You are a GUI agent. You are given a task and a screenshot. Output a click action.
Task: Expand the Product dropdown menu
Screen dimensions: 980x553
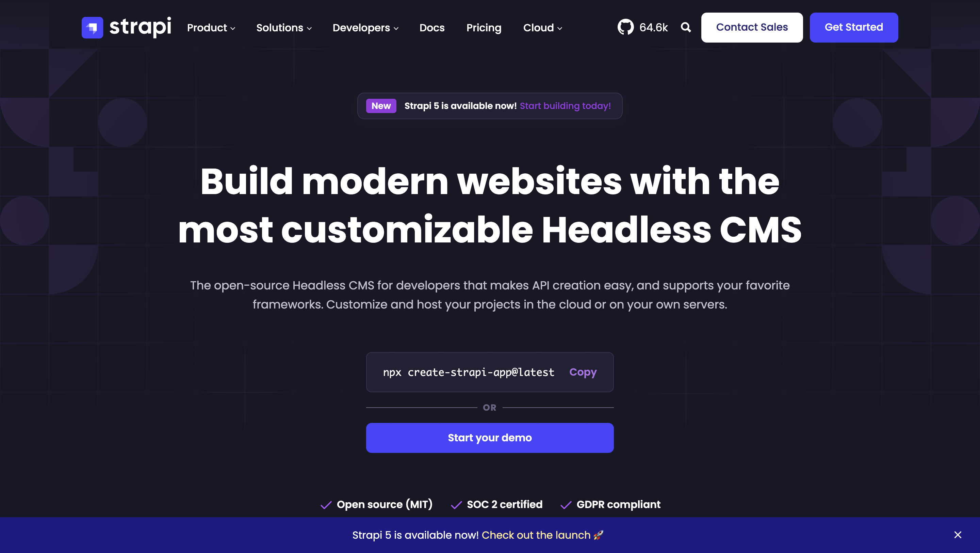coord(211,28)
